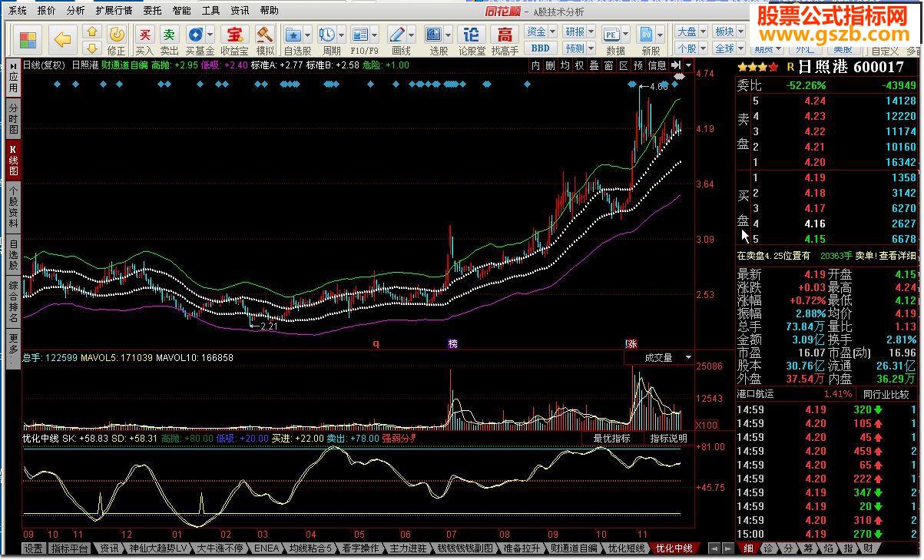Open the 个股资料 sidebar item
This screenshot has width=924, height=560.
pyautogui.click(x=13, y=207)
